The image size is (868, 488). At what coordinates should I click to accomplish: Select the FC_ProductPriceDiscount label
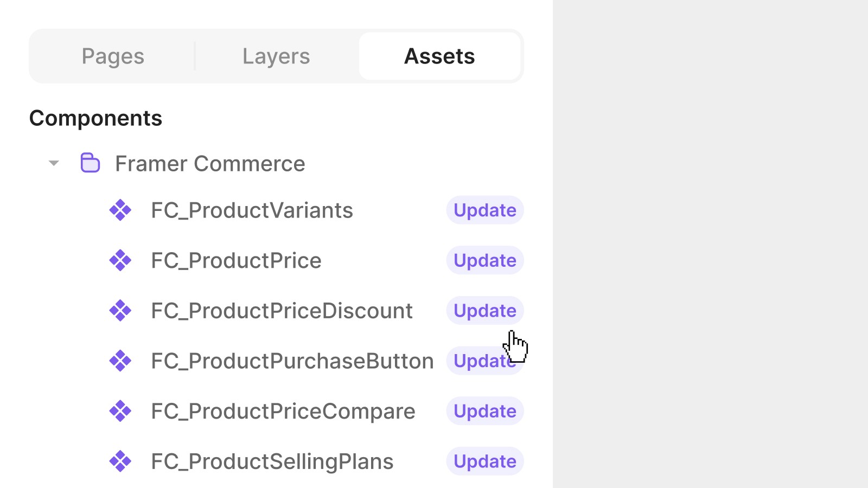pos(282,311)
